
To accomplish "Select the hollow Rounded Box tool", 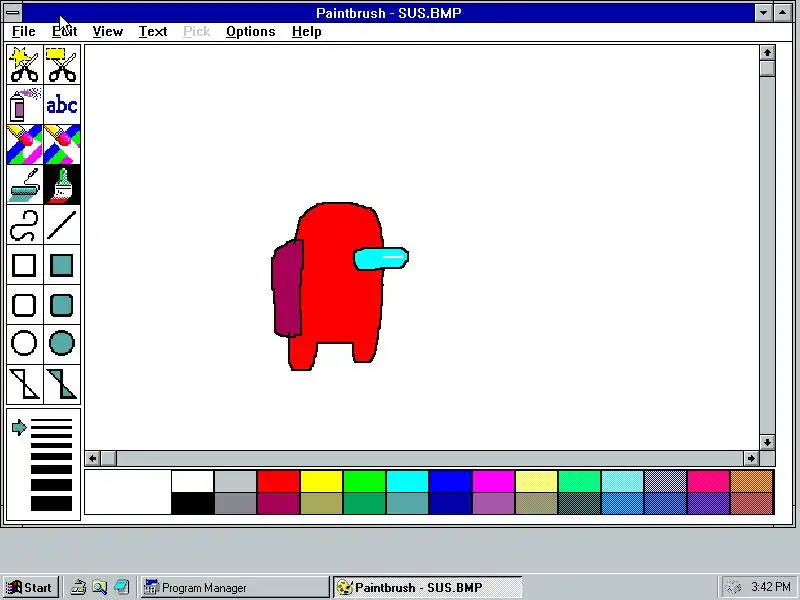I will (x=24, y=305).
